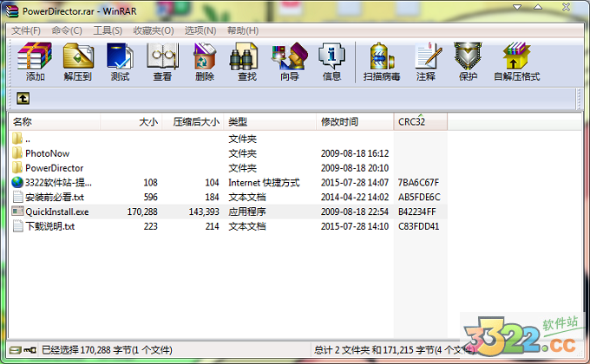Screen dimensions: 590x364
Task: Close the WinRAR window
Action: (x=566, y=7)
